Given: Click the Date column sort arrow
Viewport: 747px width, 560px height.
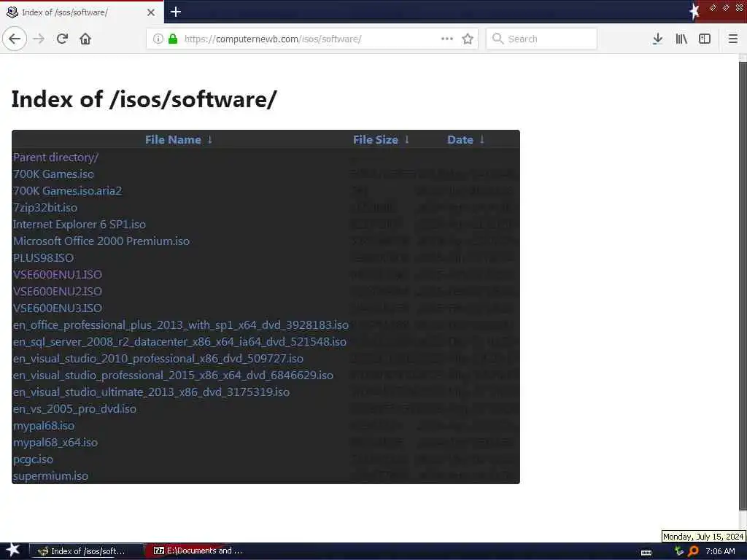Looking at the screenshot, I should click(482, 139).
